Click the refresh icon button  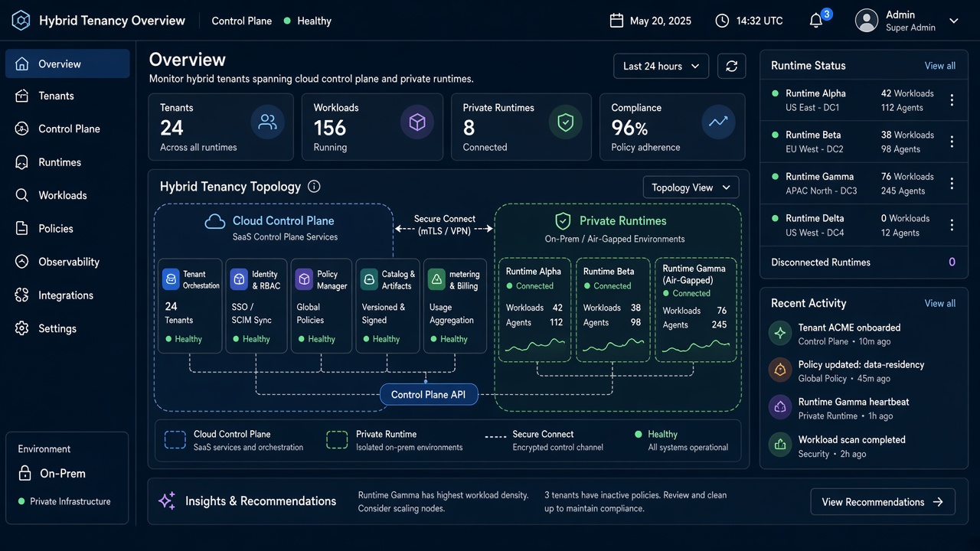(x=731, y=67)
